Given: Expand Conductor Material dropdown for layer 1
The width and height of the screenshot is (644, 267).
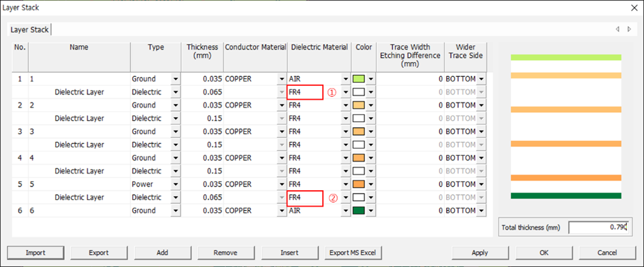Looking at the screenshot, I should pyautogui.click(x=281, y=79).
